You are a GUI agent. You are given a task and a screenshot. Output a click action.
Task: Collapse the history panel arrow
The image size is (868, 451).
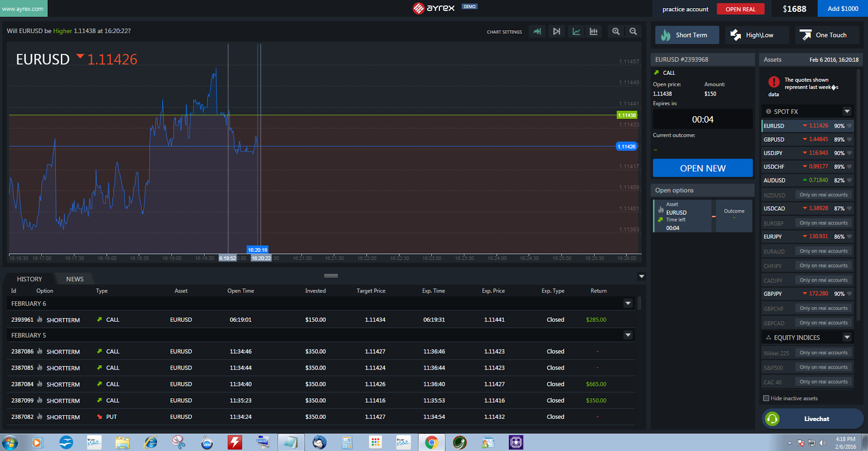pos(642,276)
